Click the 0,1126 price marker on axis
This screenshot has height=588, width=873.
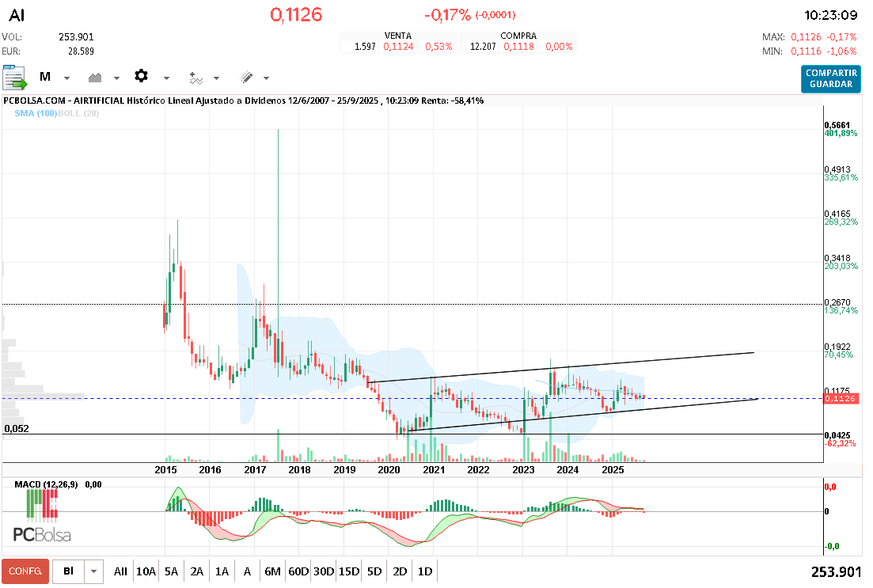pyautogui.click(x=841, y=399)
